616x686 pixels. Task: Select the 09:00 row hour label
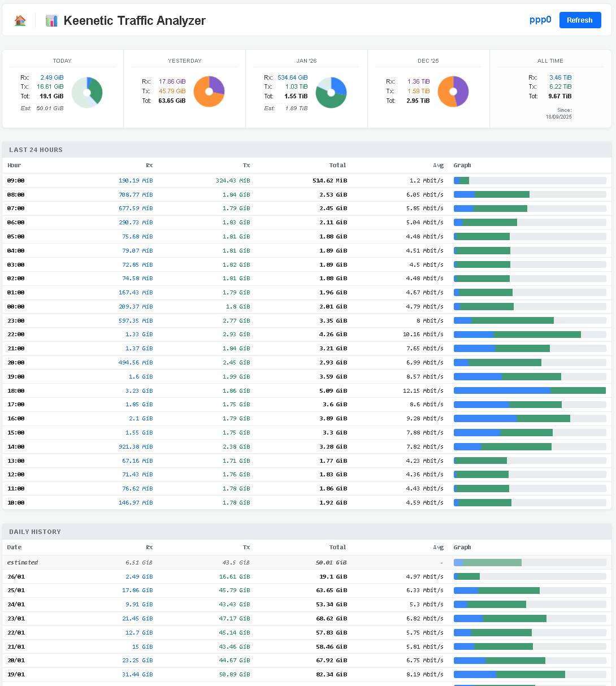pyautogui.click(x=16, y=181)
